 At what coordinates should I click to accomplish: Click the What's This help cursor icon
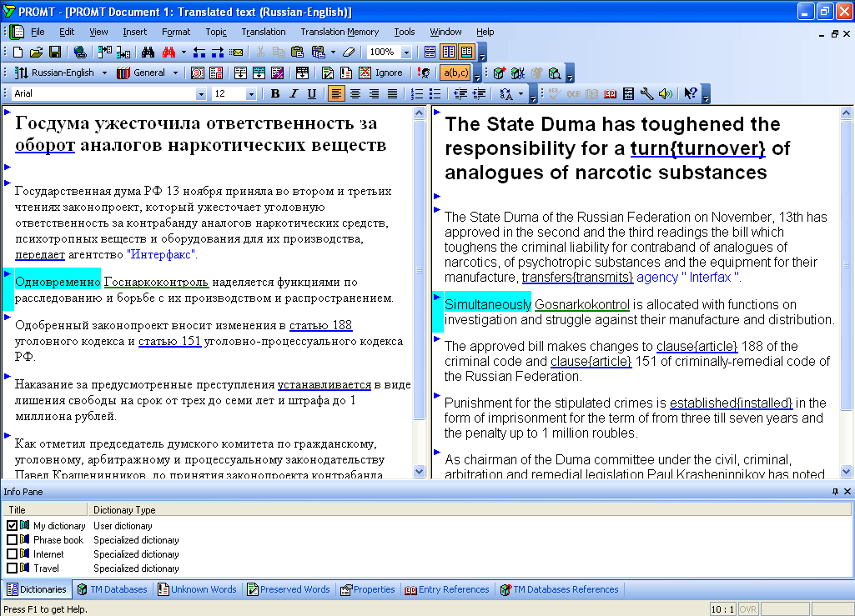691,93
